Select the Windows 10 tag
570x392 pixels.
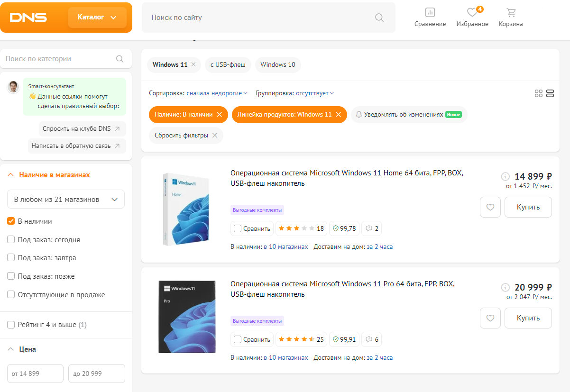point(278,64)
